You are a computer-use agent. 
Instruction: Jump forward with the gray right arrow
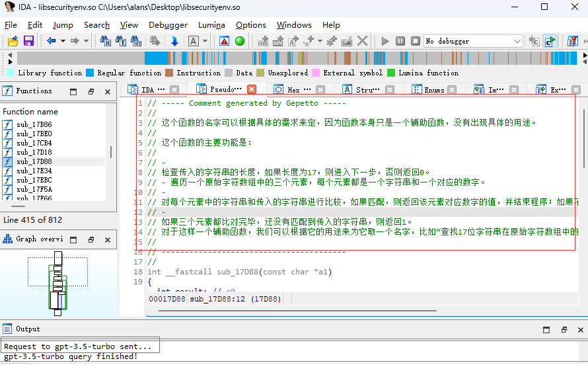[x=75, y=41]
